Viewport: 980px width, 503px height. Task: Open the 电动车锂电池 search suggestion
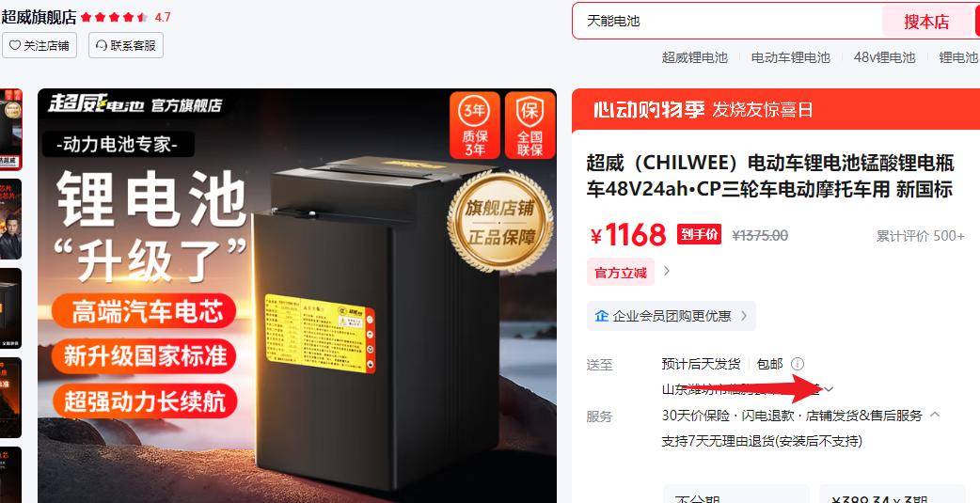click(x=791, y=57)
